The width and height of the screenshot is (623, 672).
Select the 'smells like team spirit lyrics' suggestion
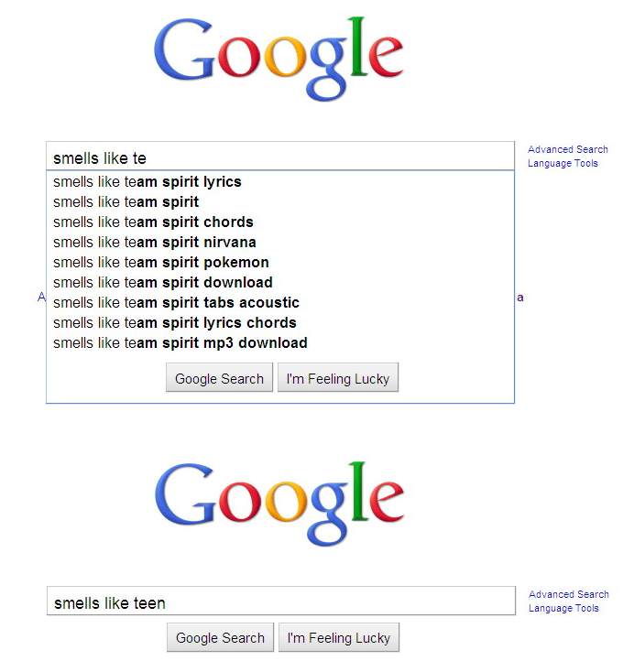pos(148,182)
